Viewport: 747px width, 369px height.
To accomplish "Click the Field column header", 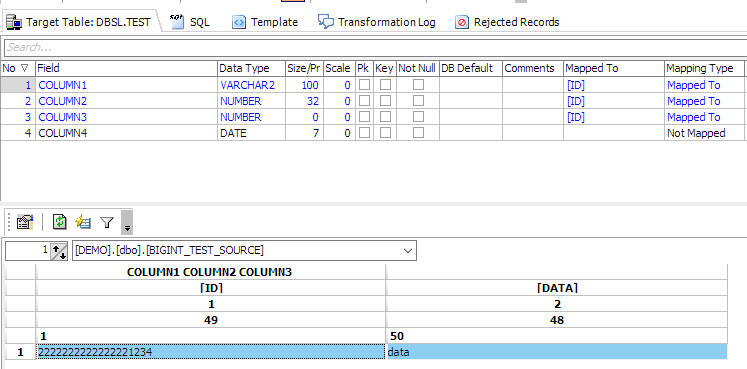I will [x=126, y=69].
